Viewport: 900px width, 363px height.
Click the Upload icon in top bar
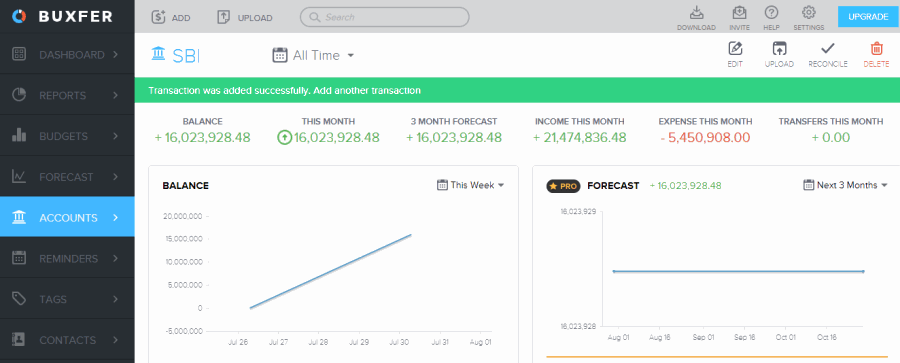click(224, 17)
